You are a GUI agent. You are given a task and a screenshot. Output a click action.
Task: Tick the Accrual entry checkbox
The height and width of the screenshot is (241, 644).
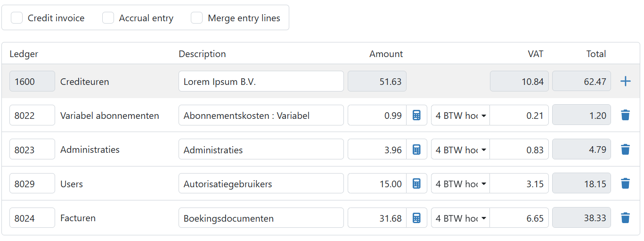click(108, 18)
